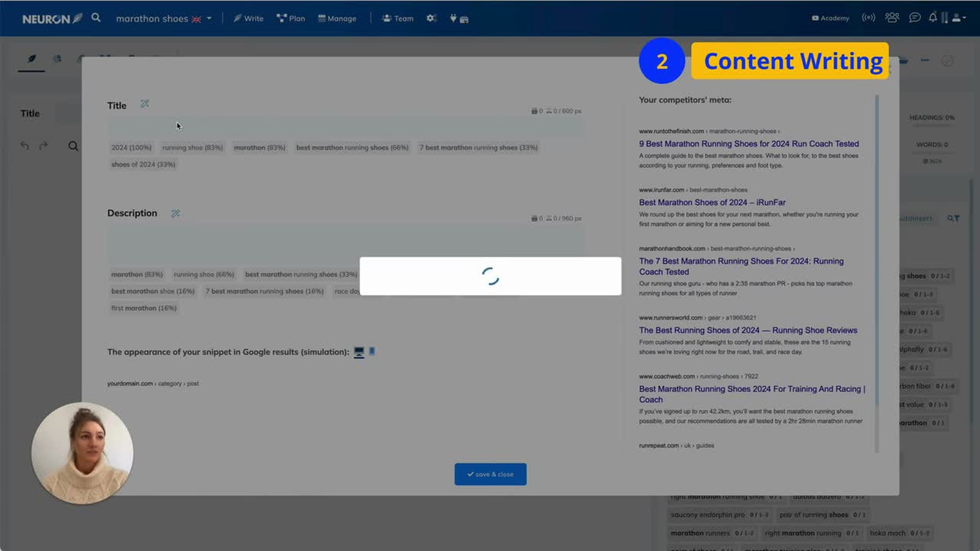The image size is (980, 551).
Task: Click the "shoes of 2024 (33%)" chip
Action: point(143,164)
